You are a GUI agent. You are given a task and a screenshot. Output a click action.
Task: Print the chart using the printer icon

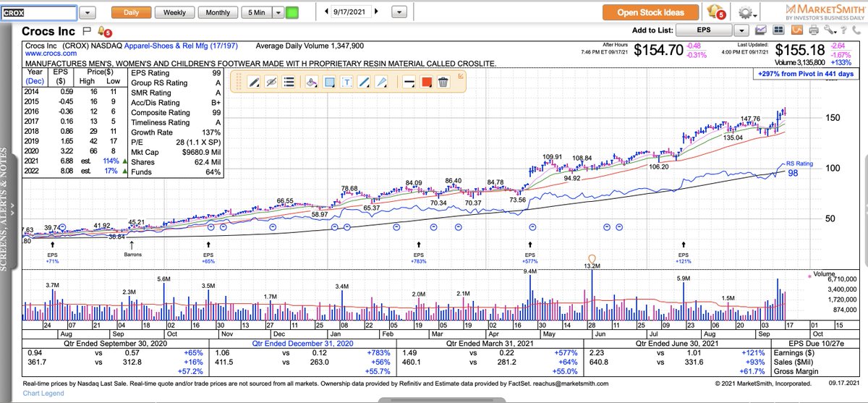tap(814, 30)
